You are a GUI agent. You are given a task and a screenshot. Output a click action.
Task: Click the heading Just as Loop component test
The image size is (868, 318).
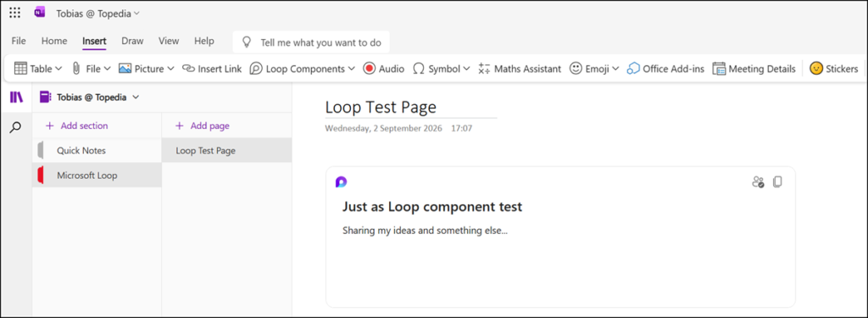point(432,207)
